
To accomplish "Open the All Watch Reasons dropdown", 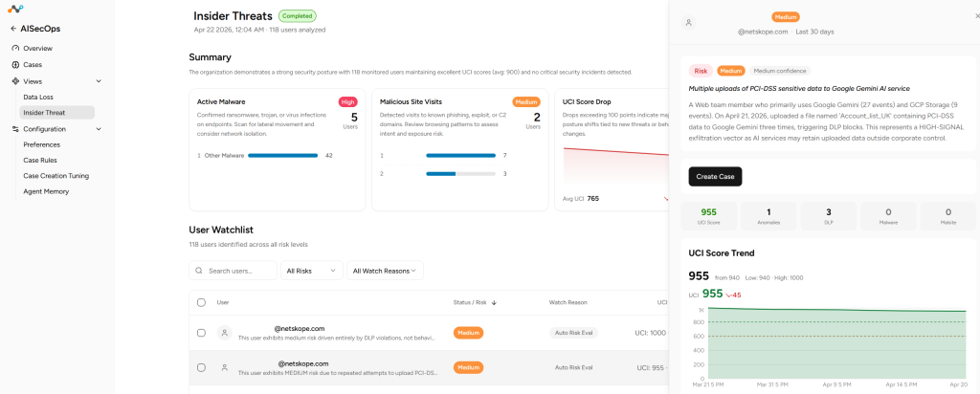I will point(385,271).
